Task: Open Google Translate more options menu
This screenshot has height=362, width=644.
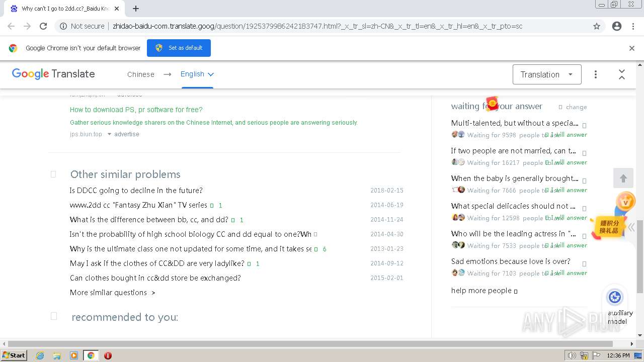Action: [596, 74]
